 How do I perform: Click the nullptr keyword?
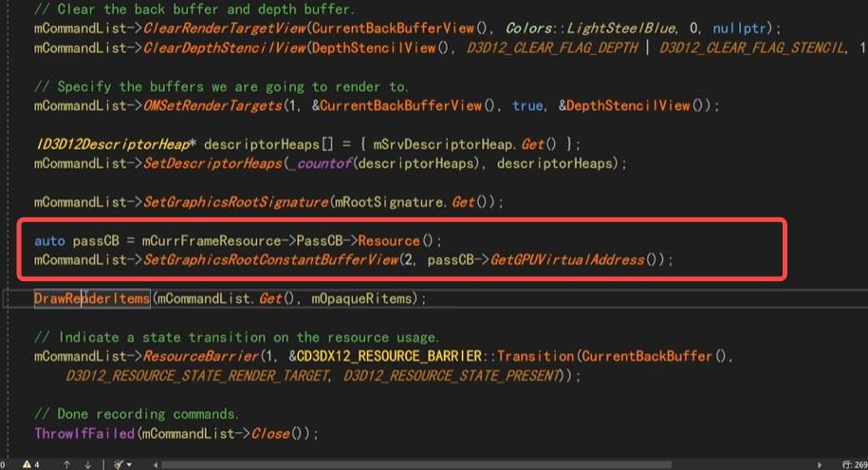(739, 28)
